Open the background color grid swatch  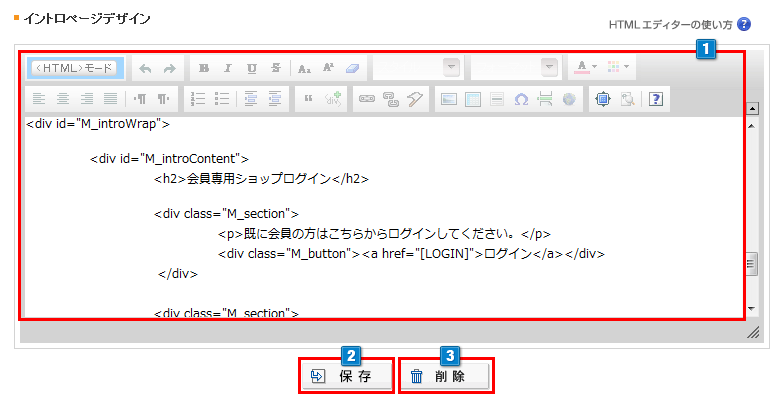coord(618,66)
